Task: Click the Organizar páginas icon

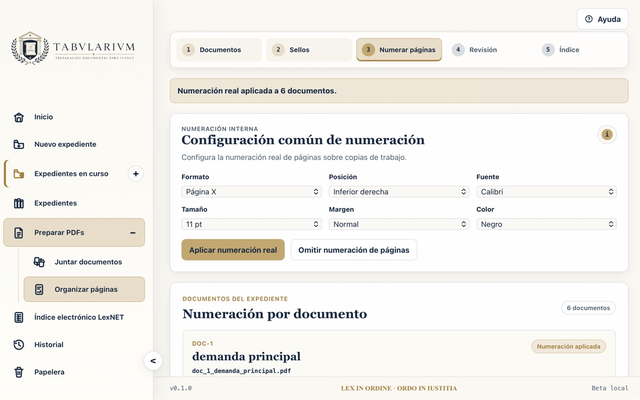Action: (39, 289)
